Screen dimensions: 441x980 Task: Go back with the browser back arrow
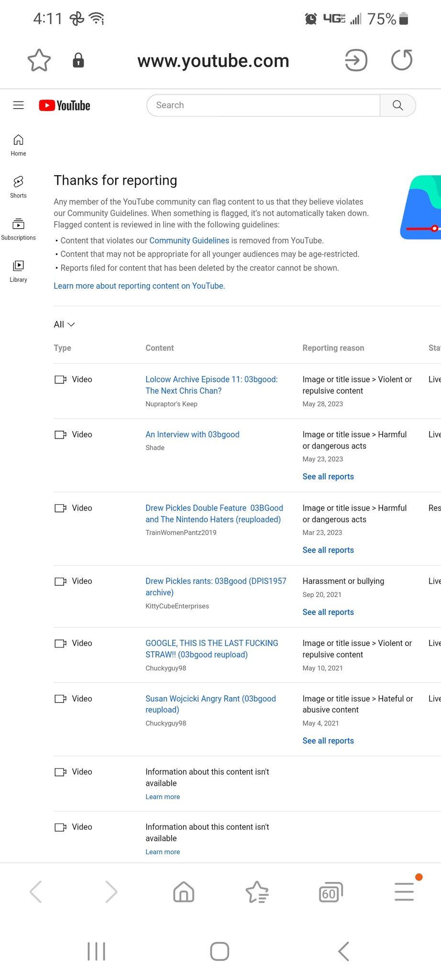click(x=36, y=892)
